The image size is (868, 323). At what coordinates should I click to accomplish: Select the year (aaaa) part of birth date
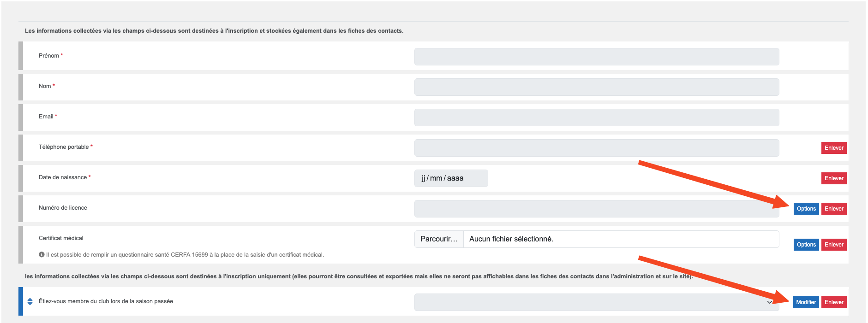pos(455,178)
